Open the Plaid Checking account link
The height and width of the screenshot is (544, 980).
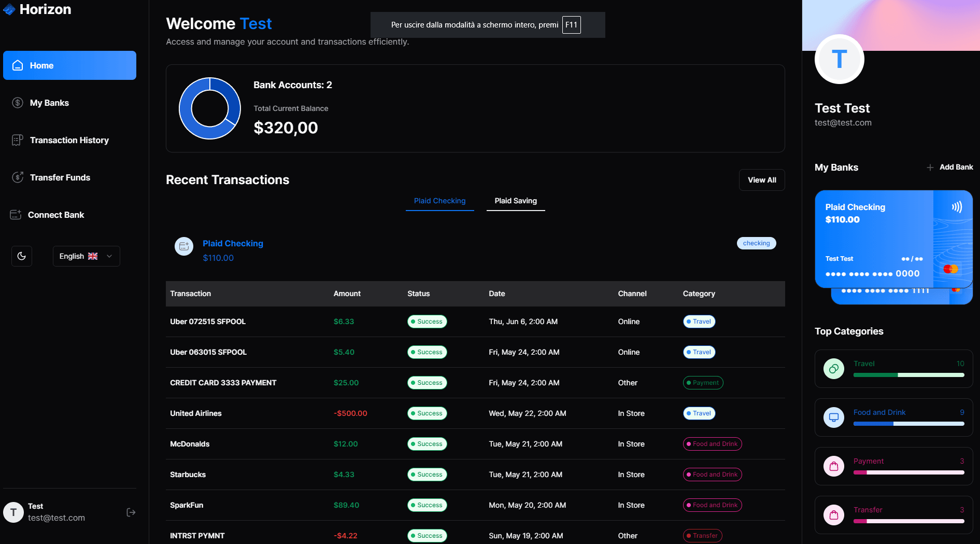(x=233, y=243)
